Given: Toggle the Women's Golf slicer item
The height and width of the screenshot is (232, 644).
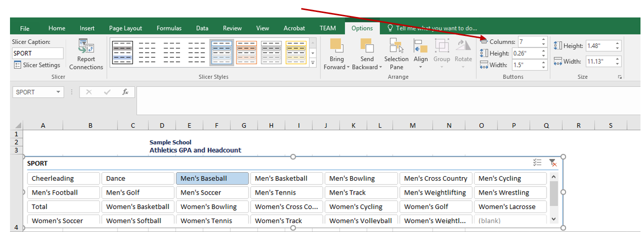Looking at the screenshot, I should 435,207.
